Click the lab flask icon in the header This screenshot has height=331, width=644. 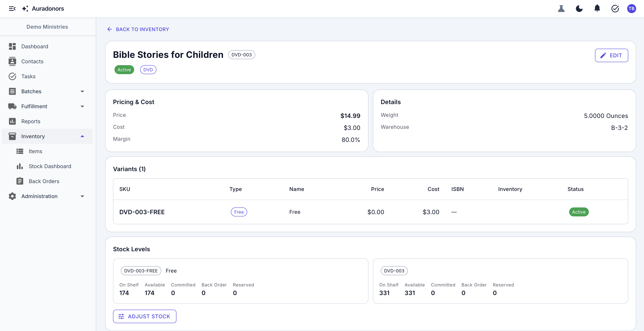[561, 8]
